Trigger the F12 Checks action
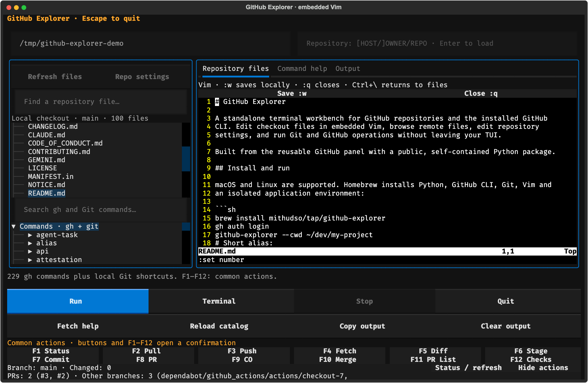Image resolution: width=588 pixels, height=383 pixels. (531, 359)
